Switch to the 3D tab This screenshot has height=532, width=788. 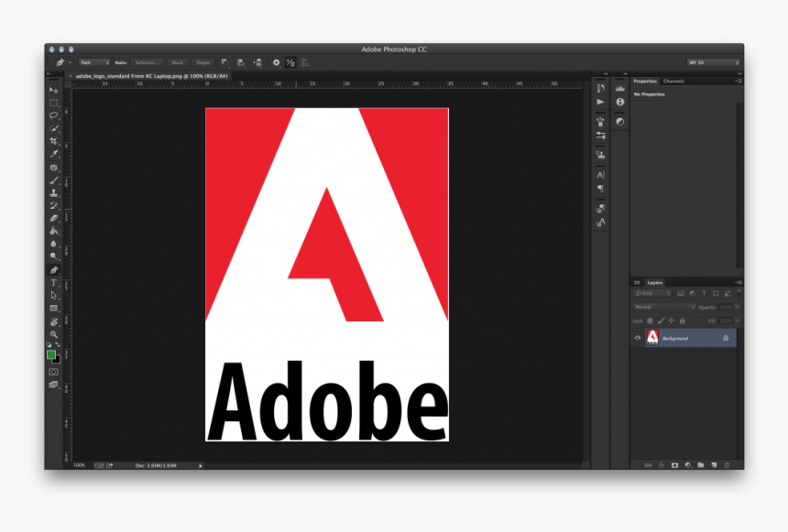coord(637,282)
